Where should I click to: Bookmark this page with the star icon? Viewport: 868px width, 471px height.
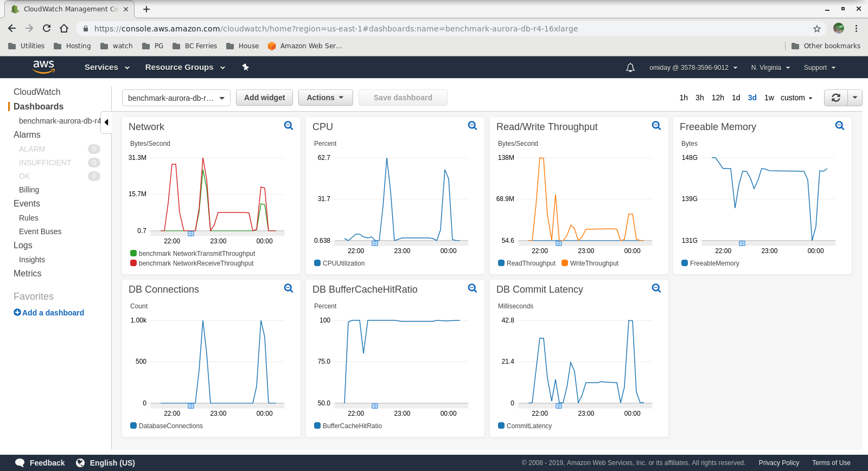tap(817, 29)
